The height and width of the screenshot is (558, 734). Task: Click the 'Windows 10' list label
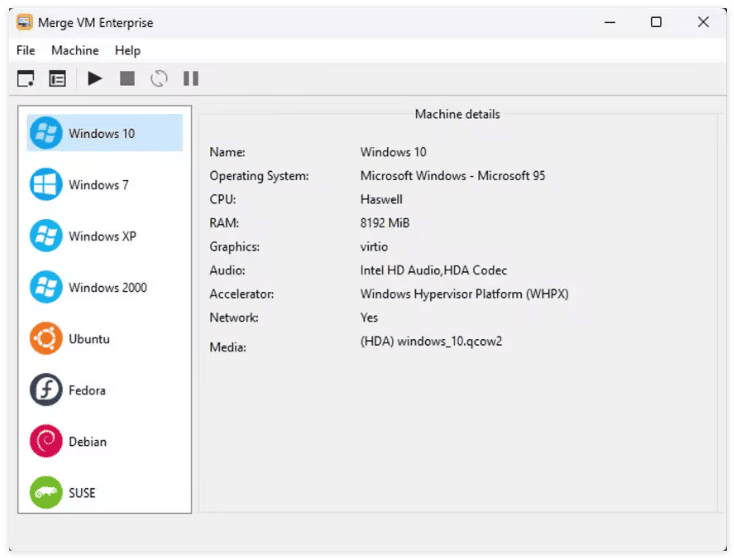(102, 133)
